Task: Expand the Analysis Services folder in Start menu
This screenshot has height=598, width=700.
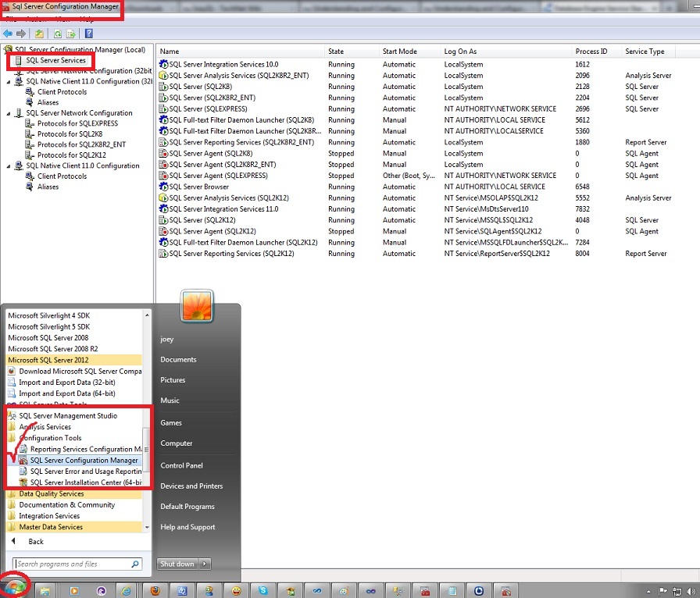Action: (x=45, y=426)
